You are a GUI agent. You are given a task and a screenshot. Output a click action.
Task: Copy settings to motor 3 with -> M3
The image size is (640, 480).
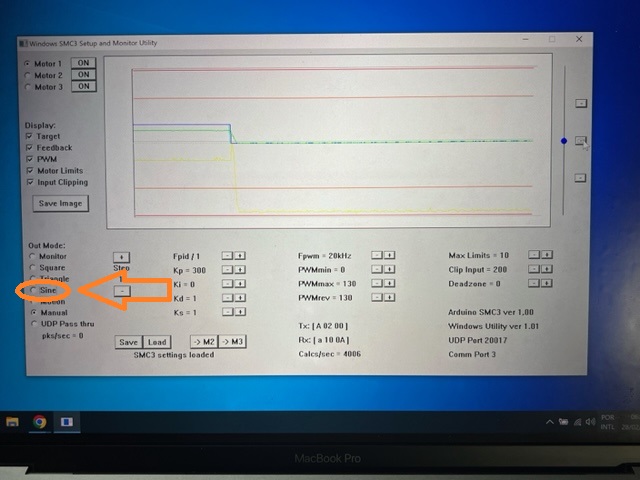(x=233, y=342)
